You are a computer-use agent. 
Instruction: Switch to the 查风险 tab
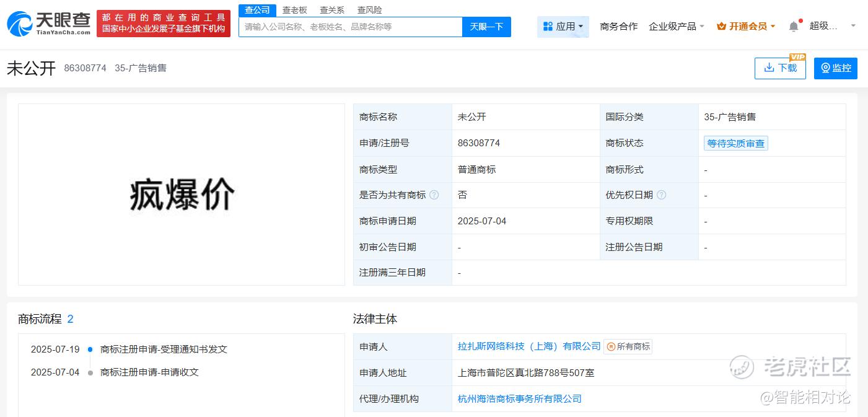pyautogui.click(x=369, y=10)
